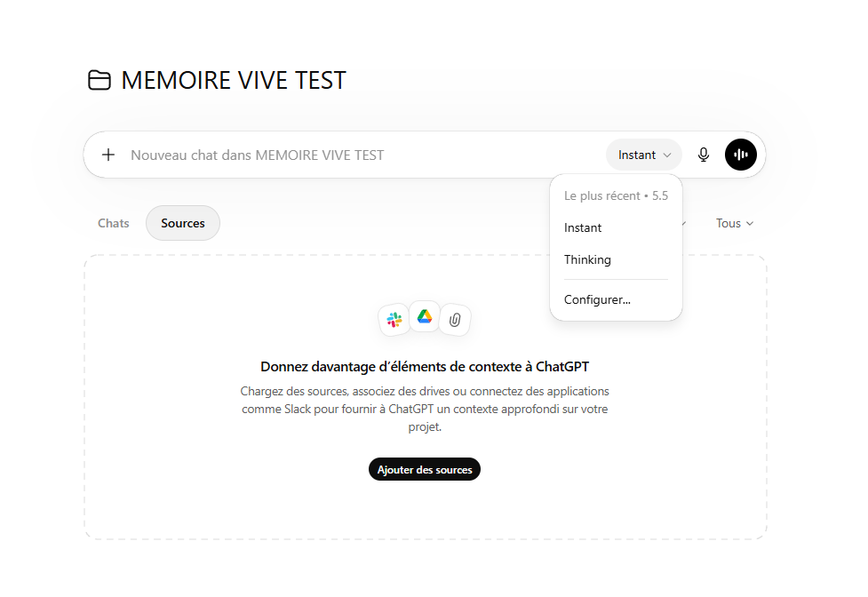Click the Google Drive source icon
Viewport: 868px width, 597px height.
coord(425,316)
